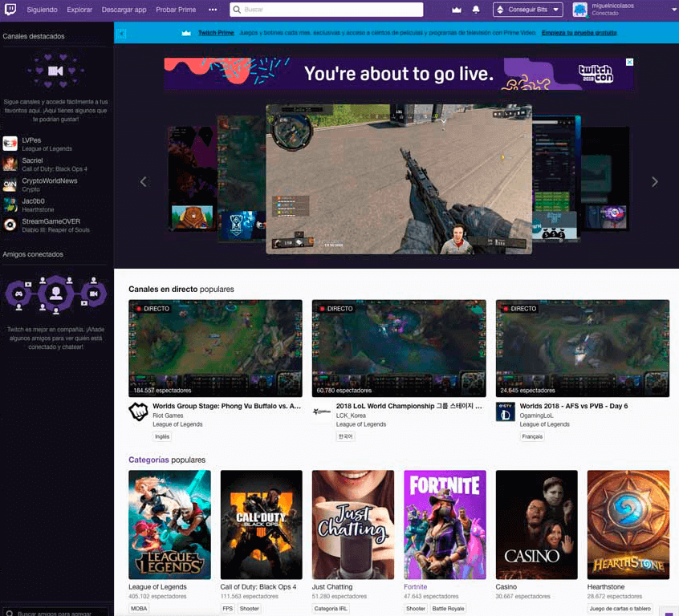Click LVPes channel avatar

click(x=10, y=144)
